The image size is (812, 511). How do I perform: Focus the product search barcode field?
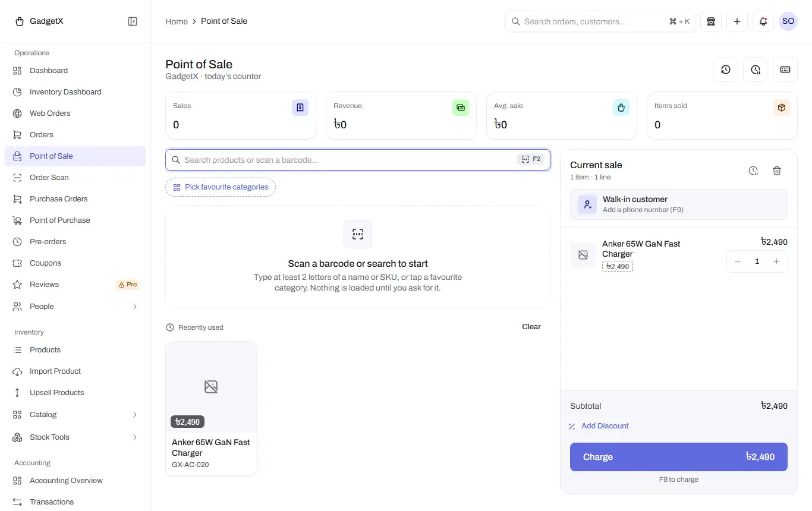coord(358,159)
